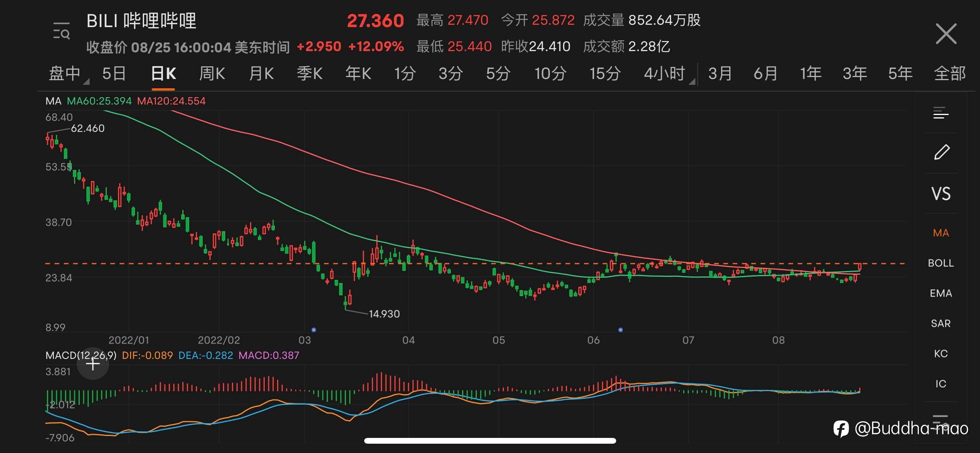Toggle the MA indicator overlay
This screenshot has width=980, height=453.
(x=941, y=233)
